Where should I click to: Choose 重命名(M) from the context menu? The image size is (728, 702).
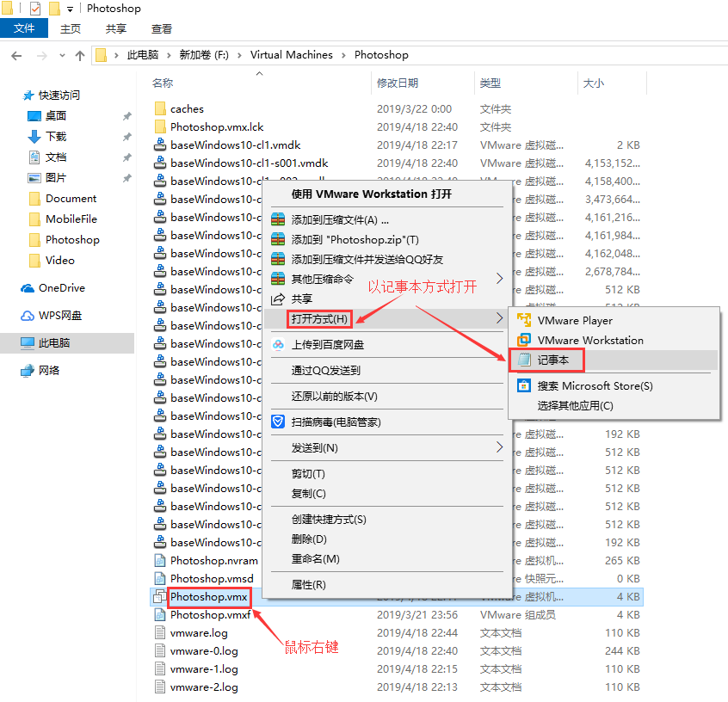tap(315, 559)
